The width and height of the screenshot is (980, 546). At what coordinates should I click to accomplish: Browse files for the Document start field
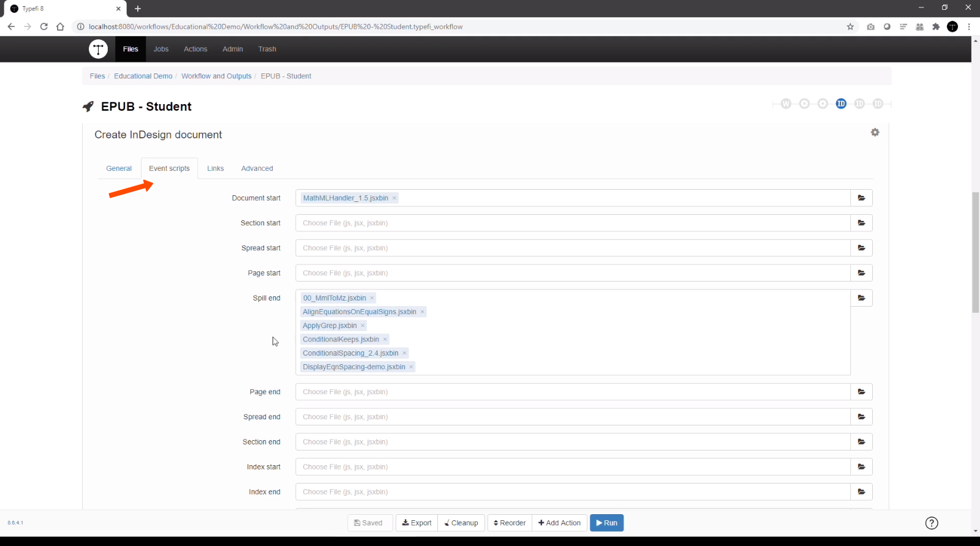click(861, 198)
